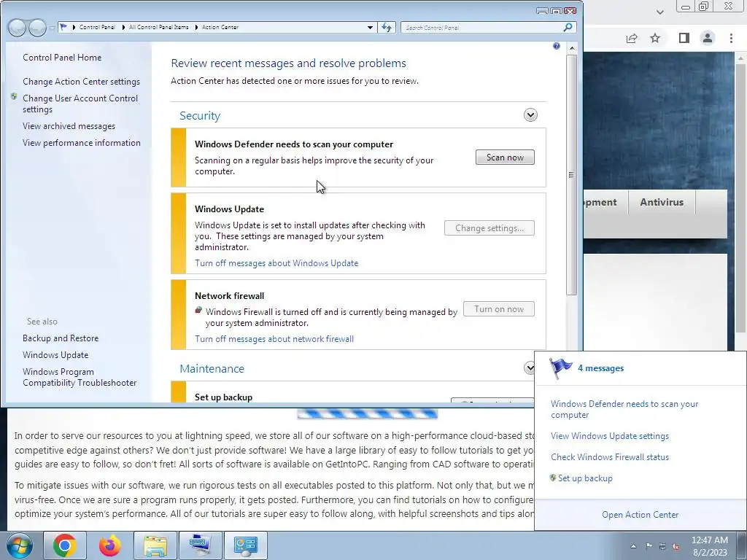Click the Chrome tab search chevron
747x560 pixels.
tap(659, 12)
